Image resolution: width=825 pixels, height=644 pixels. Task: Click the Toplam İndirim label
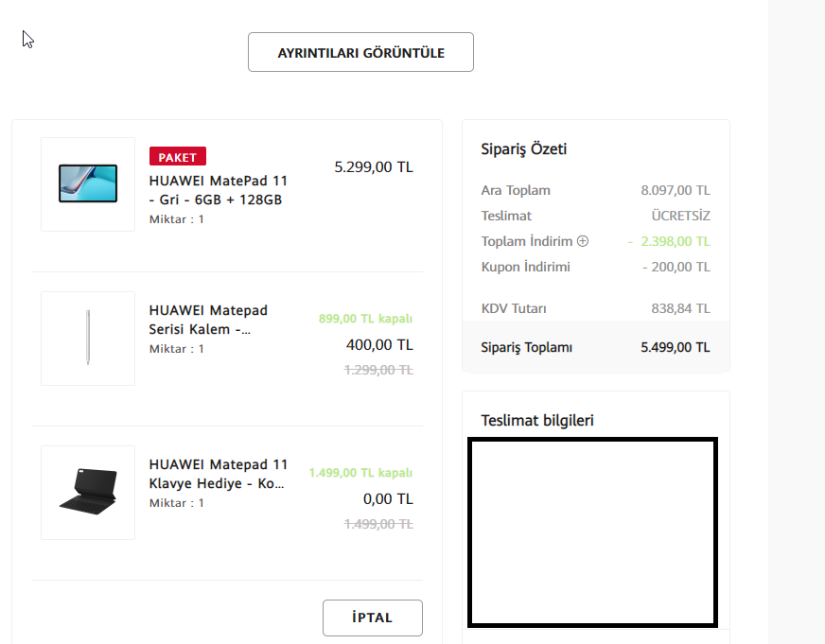point(527,241)
